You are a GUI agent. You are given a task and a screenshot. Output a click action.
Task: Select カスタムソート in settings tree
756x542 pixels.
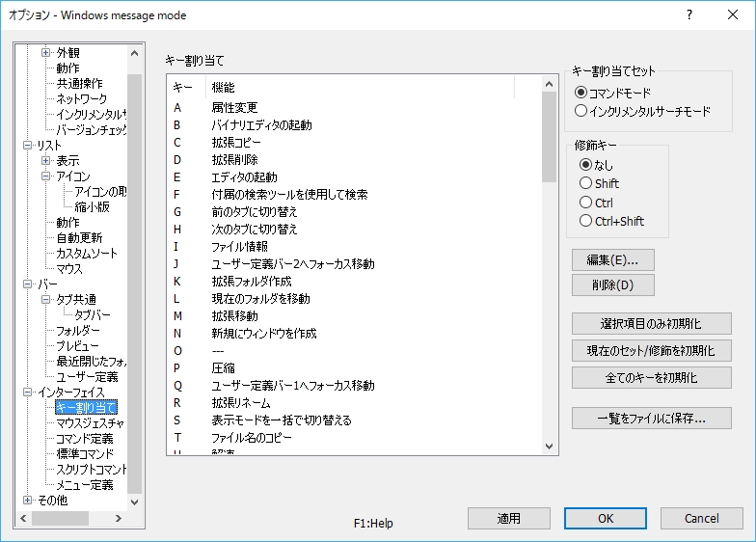[x=87, y=253]
